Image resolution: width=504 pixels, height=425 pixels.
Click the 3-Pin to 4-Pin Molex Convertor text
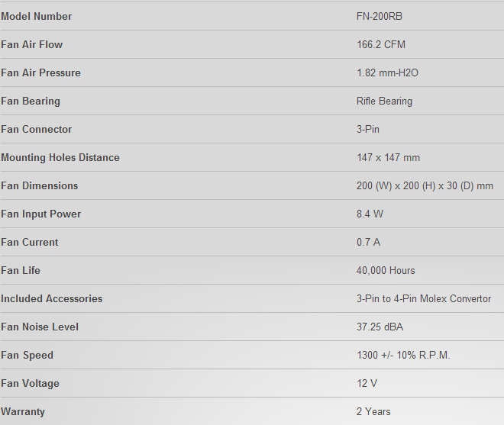click(424, 299)
